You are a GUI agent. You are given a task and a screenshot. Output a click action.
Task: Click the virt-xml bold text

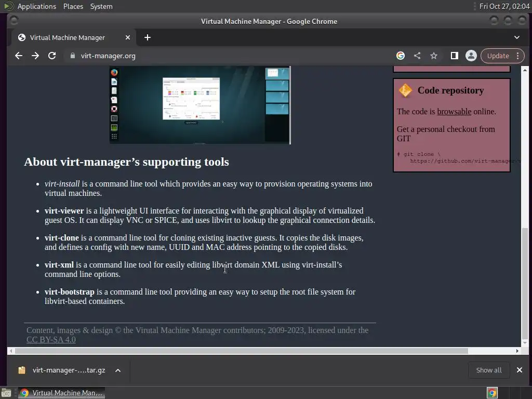[59, 265]
